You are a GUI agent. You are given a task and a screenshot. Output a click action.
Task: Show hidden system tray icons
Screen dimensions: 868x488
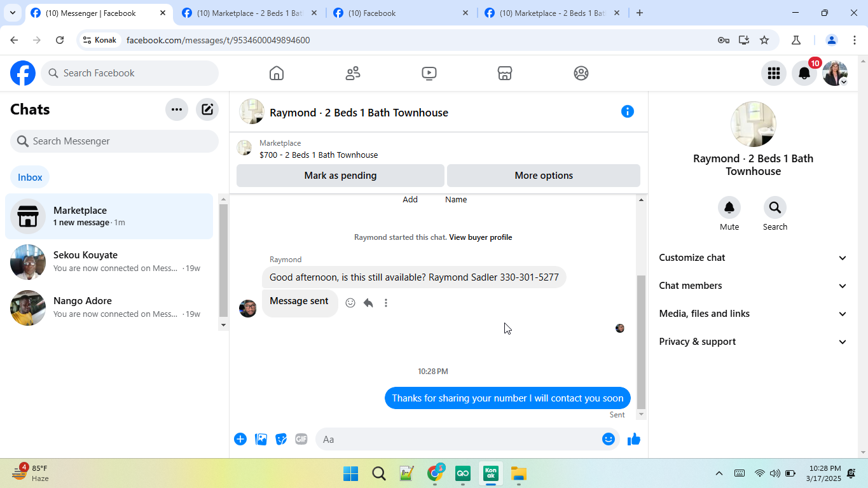pyautogui.click(x=719, y=473)
